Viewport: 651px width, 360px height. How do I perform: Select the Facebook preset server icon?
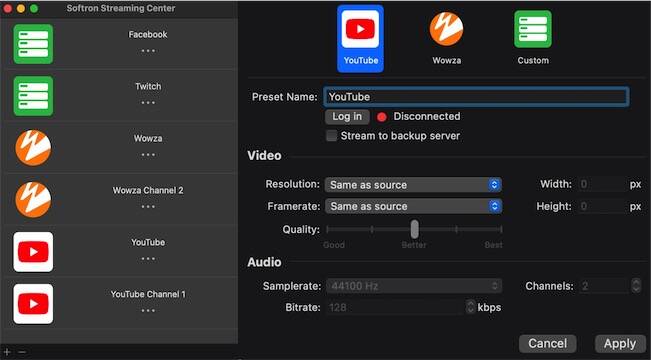pos(33,44)
